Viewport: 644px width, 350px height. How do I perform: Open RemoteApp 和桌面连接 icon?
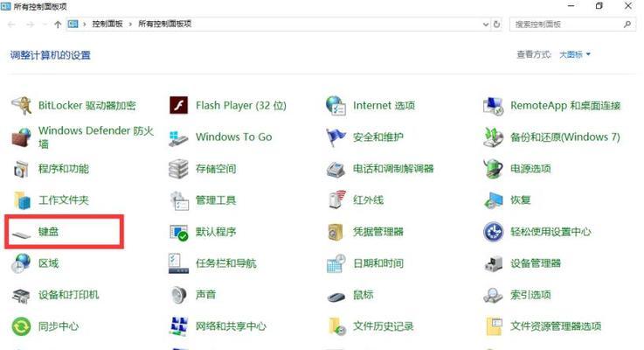click(x=493, y=105)
